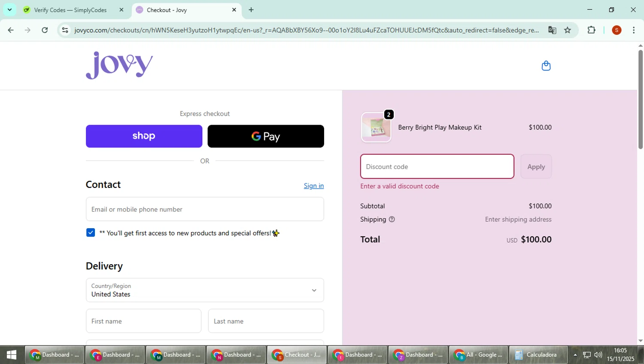Close the Checkout - Jovy tab
This screenshot has width=644, height=364.
click(234, 10)
